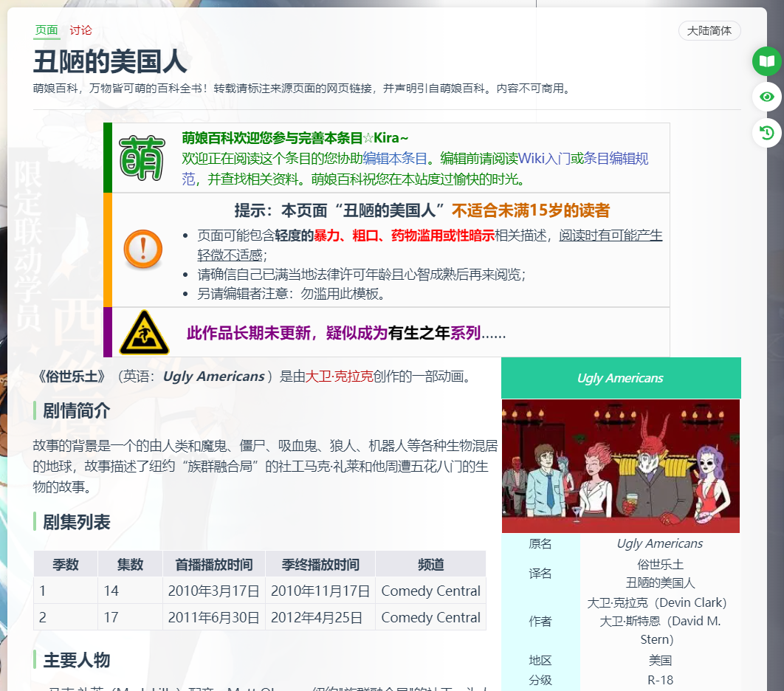Click the 不适合未满15岁的读者 warning text
The height and width of the screenshot is (691, 784).
point(531,210)
